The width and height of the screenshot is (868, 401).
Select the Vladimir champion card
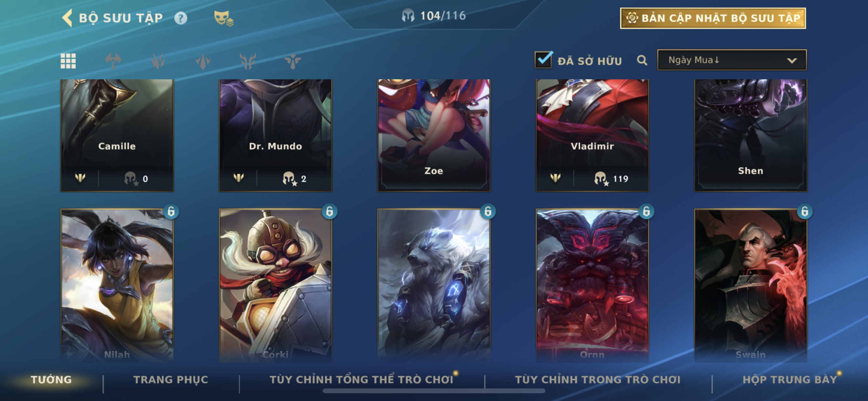pyautogui.click(x=592, y=136)
